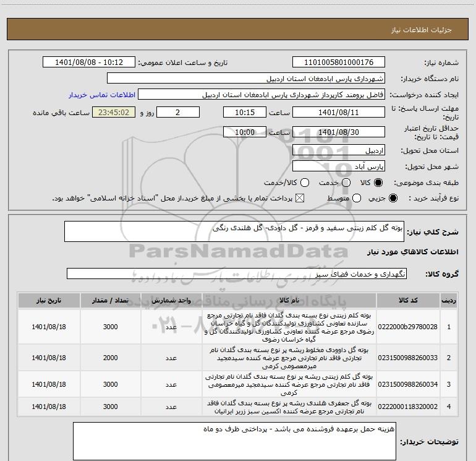Click the استان محل تحویل field اردبیل
Viewport: 476px width, 461px height.
pos(339,150)
